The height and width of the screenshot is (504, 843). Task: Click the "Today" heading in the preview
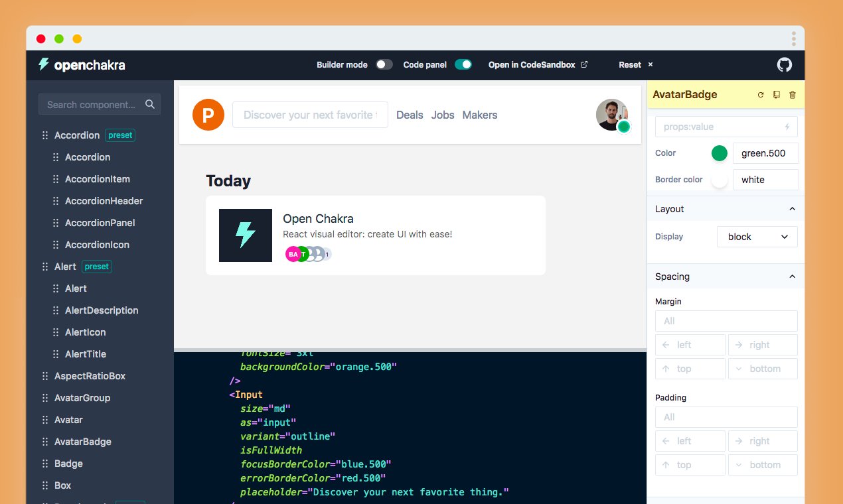click(228, 181)
